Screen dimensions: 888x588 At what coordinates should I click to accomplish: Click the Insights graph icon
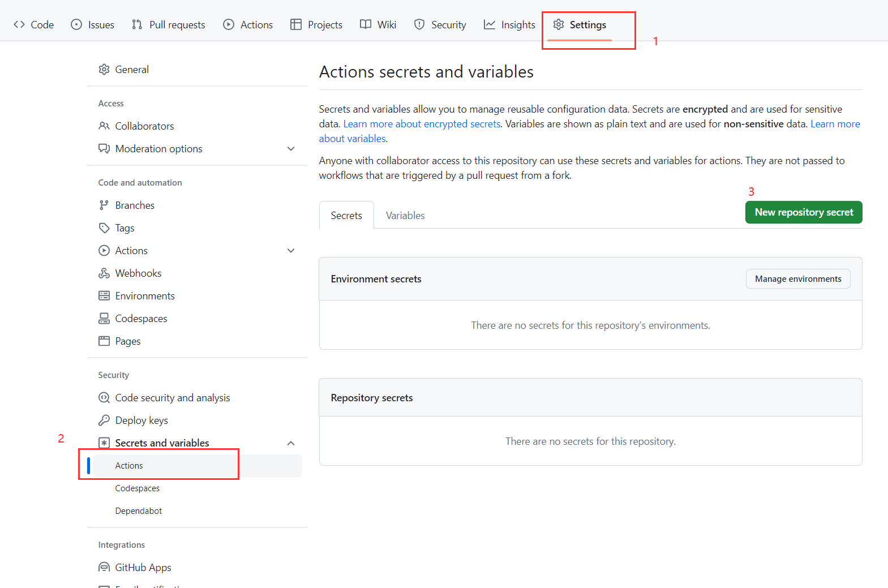click(490, 24)
